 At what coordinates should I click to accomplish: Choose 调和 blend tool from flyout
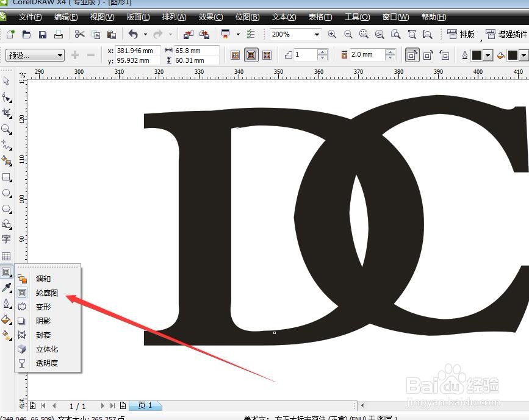[x=48, y=279]
